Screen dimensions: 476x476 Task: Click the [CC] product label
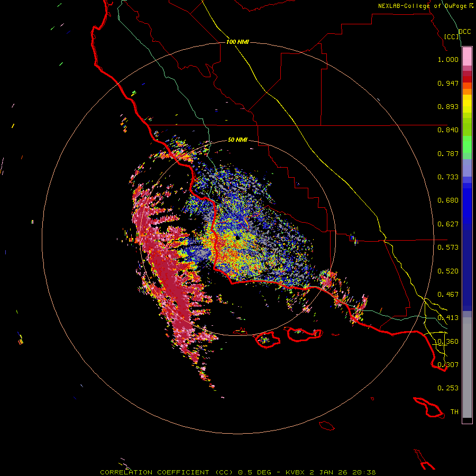pyautogui.click(x=452, y=36)
